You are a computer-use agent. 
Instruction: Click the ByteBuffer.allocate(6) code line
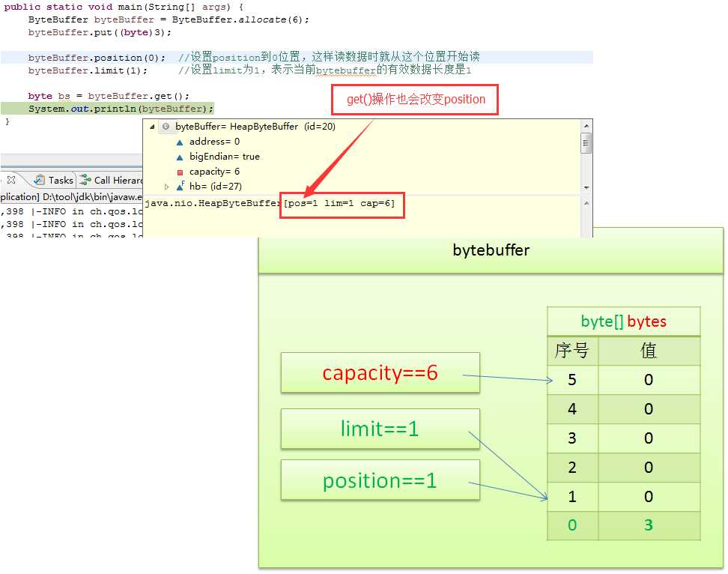point(169,20)
